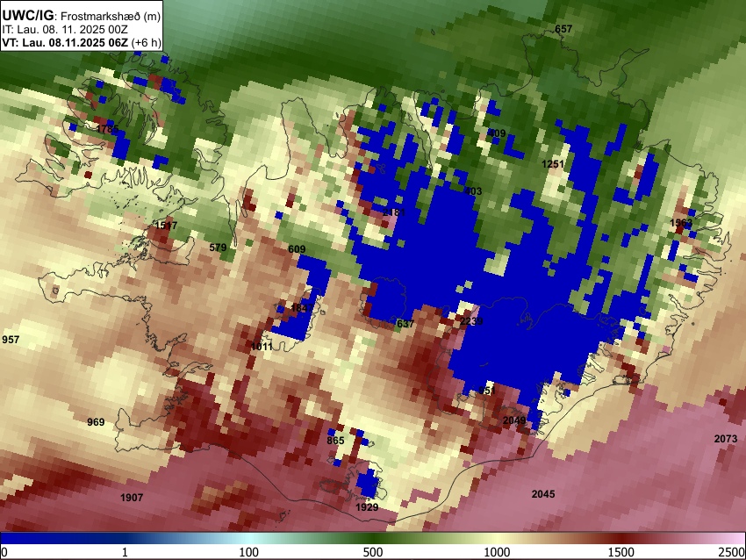The image size is (746, 560).
Task: Pick the 409 freezing level label
Action: (497, 133)
